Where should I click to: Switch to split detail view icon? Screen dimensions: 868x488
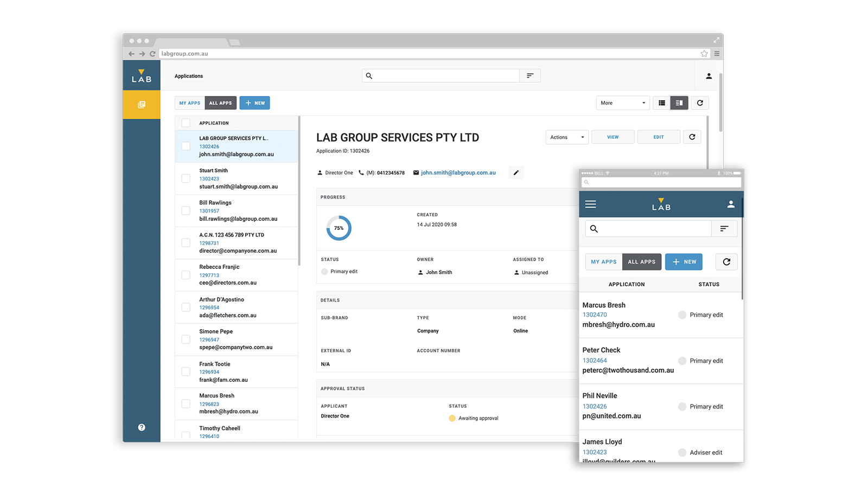[x=679, y=103]
